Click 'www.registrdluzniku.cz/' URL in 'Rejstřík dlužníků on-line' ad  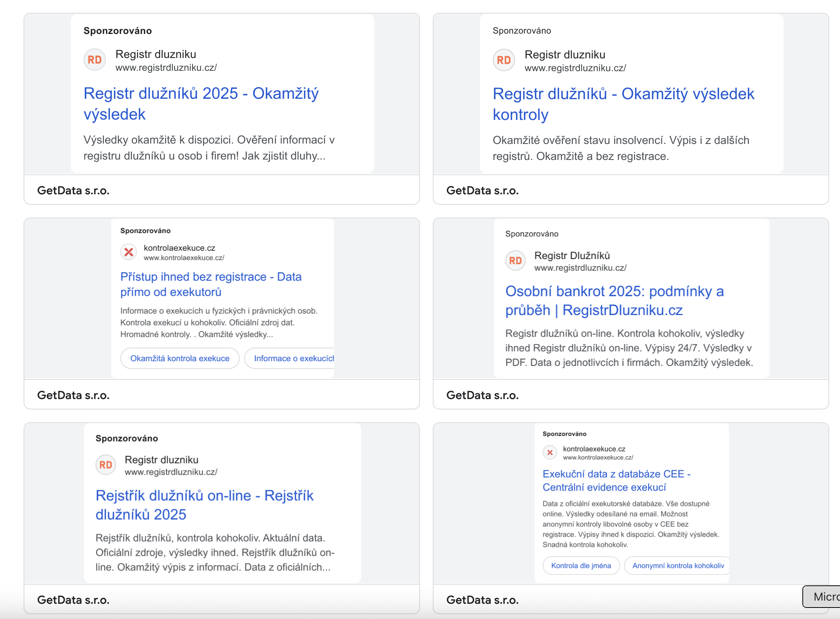click(171, 472)
